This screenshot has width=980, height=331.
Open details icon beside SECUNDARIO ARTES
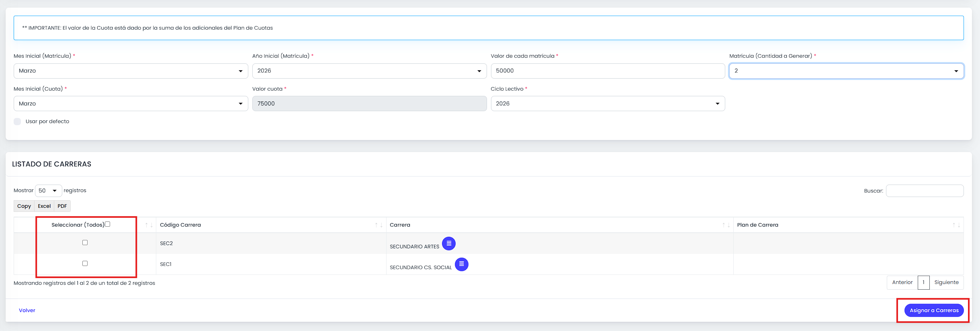pyautogui.click(x=449, y=244)
